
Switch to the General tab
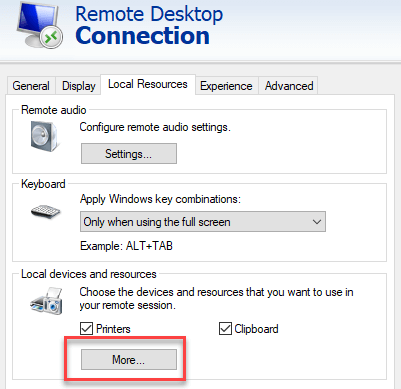31,86
